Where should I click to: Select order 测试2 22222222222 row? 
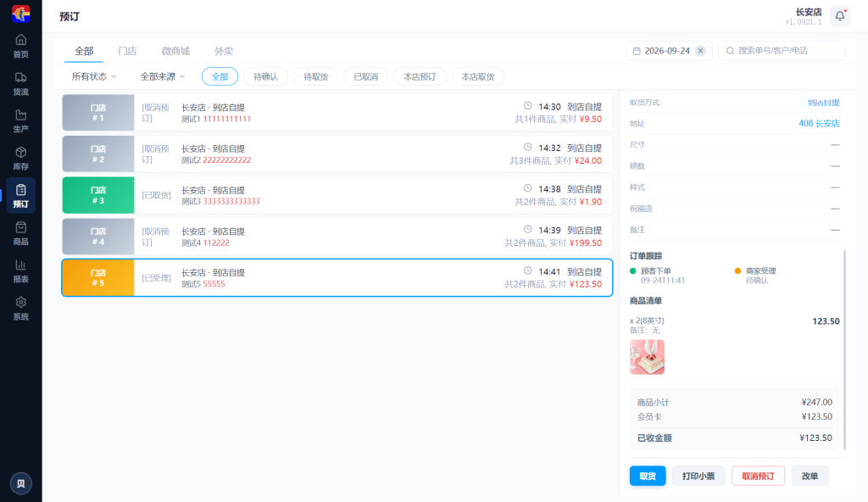point(337,154)
